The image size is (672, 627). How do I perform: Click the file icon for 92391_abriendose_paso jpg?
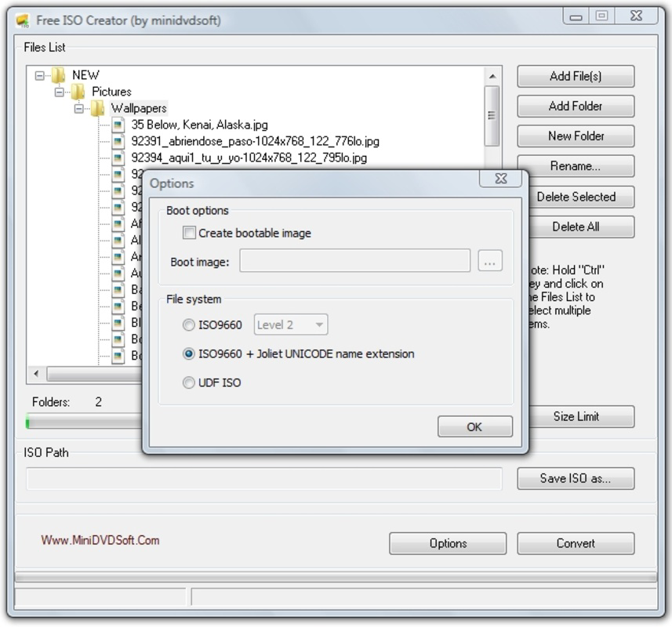tap(119, 141)
